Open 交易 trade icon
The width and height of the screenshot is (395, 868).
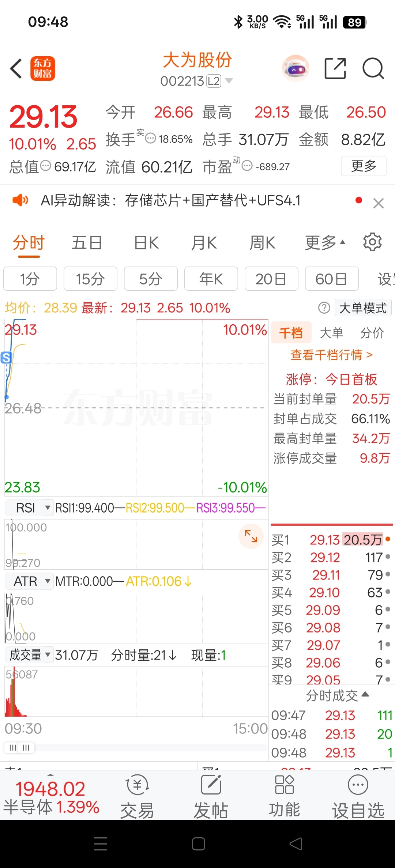pyautogui.click(x=137, y=796)
